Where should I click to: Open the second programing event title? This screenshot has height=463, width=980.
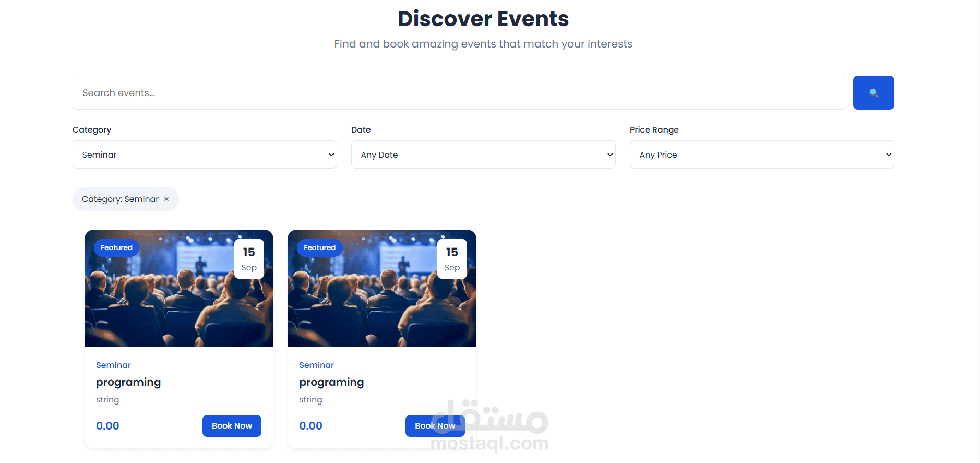pos(331,382)
